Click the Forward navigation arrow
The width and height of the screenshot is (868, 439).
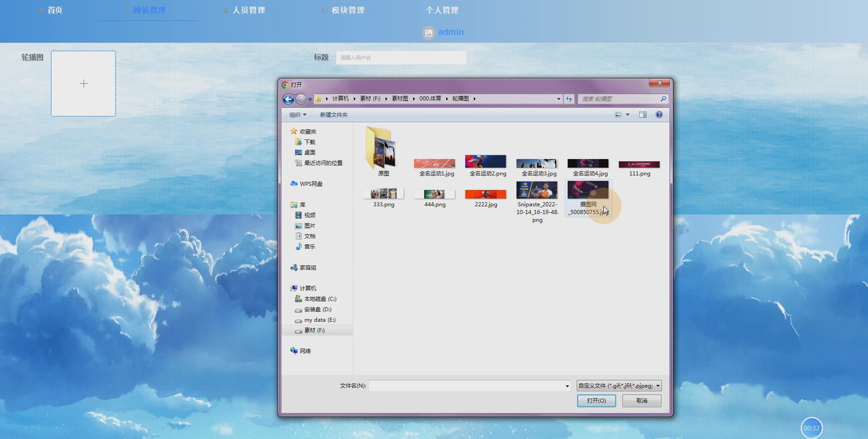301,99
